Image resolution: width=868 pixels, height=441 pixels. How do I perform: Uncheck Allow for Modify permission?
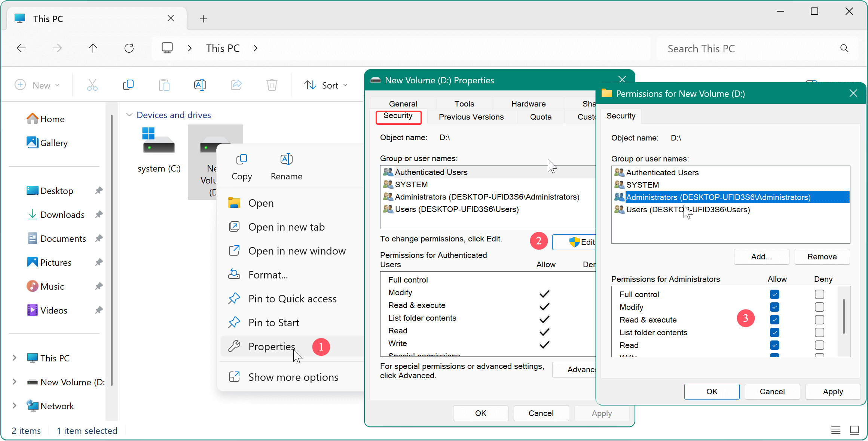[x=774, y=307]
